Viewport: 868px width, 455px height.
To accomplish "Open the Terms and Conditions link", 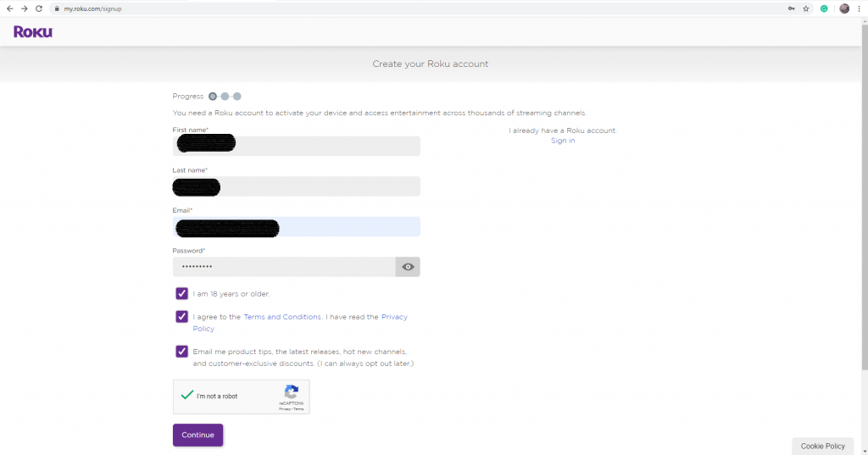I will click(282, 317).
